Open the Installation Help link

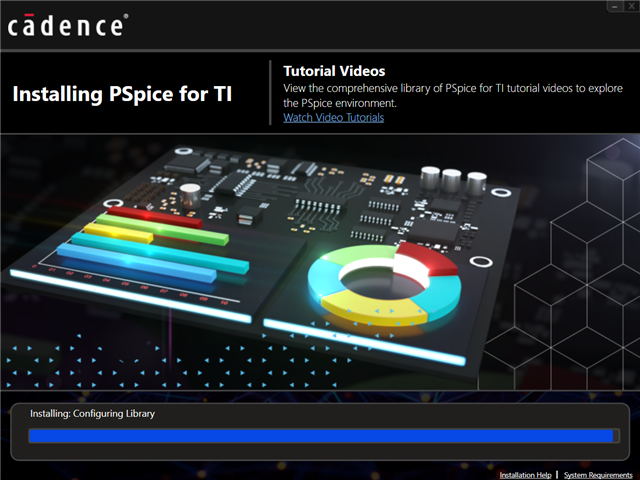(525, 475)
